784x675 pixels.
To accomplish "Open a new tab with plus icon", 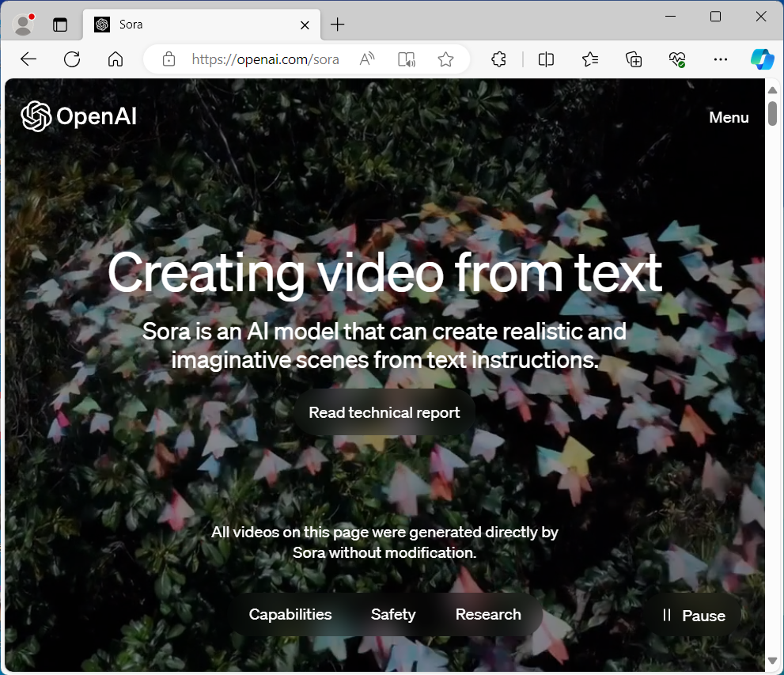I will point(338,25).
